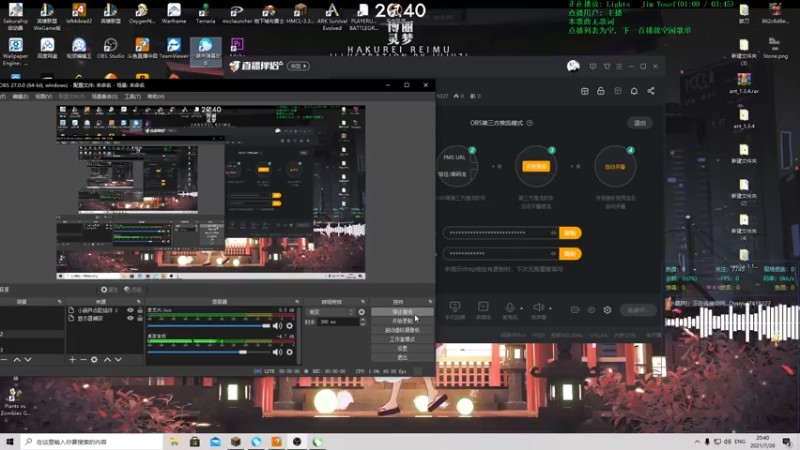
Task: Enable Studio Mode in OBS controls
Action: coord(402,339)
